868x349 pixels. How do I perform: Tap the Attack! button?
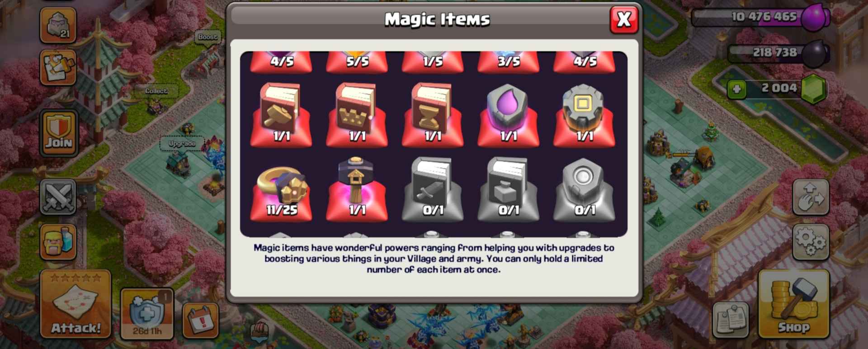coord(75,304)
